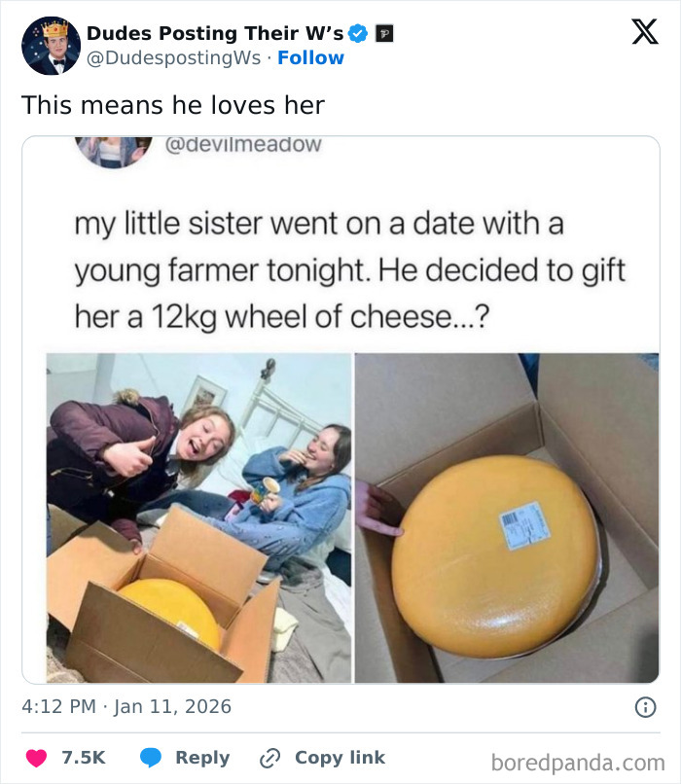Screen dimensions: 681x784
Task: Click the Reply text label
Action: coord(202,758)
